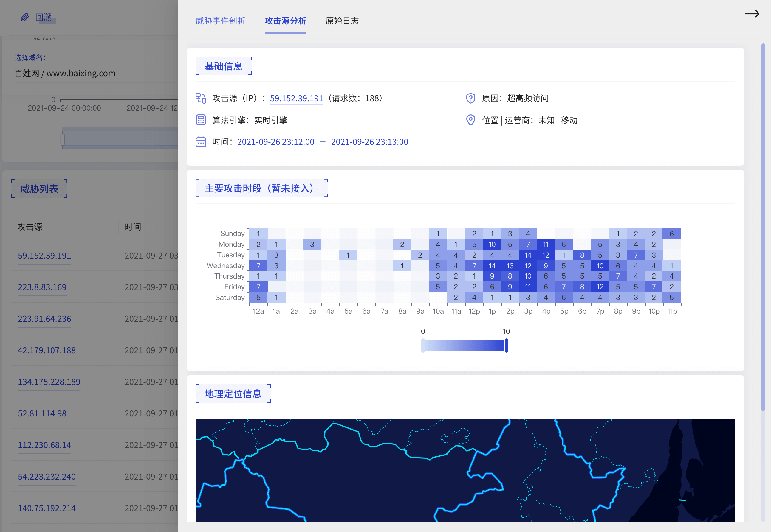
Task: Open 42.179.107.188 in threat list
Action: click(x=47, y=351)
